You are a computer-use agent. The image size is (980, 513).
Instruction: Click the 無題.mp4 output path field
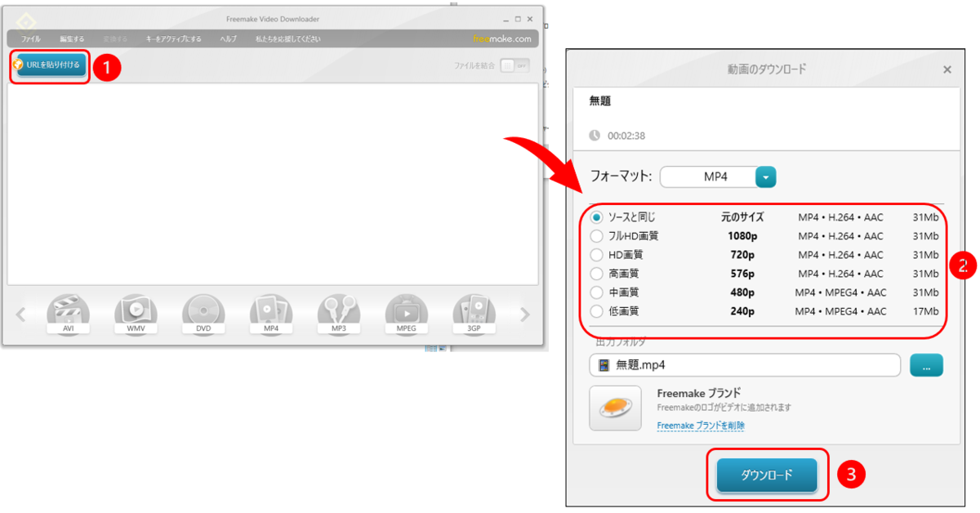click(745, 365)
